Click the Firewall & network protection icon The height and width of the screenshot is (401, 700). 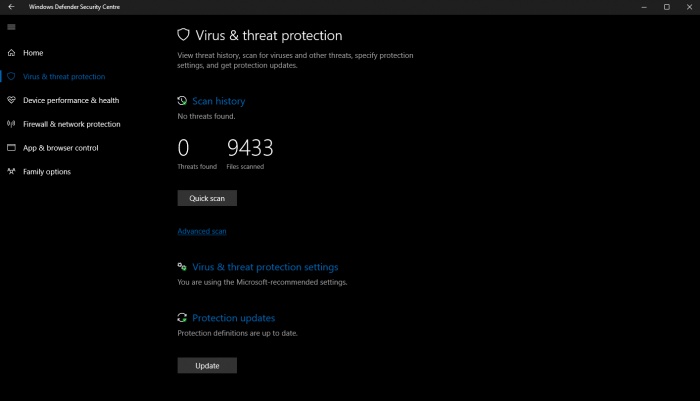click(x=12, y=125)
